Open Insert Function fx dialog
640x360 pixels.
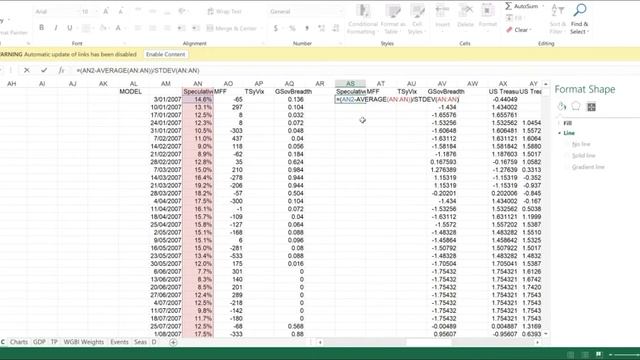coord(61,70)
